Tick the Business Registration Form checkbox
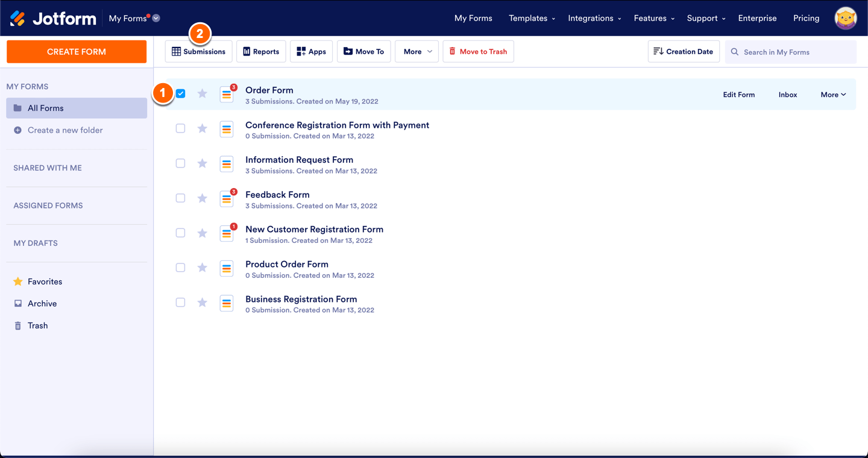868x458 pixels. 181,303
